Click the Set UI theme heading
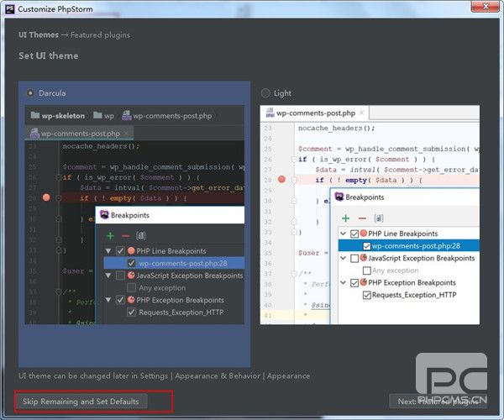Image resolution: width=504 pixels, height=420 pixels. pyautogui.click(x=49, y=55)
